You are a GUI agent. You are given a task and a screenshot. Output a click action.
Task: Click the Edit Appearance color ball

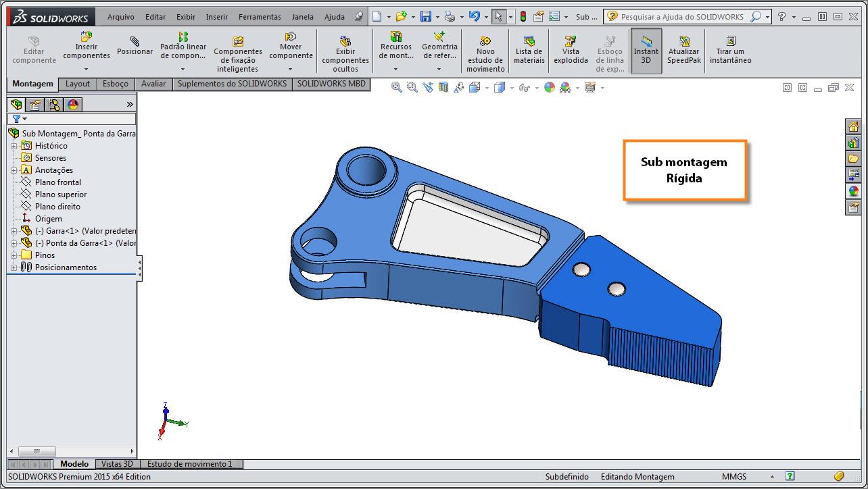[550, 86]
